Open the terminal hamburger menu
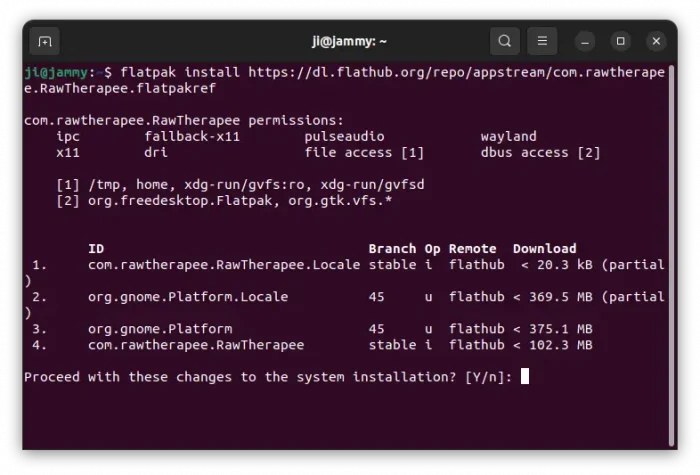700x475 pixels. point(542,41)
